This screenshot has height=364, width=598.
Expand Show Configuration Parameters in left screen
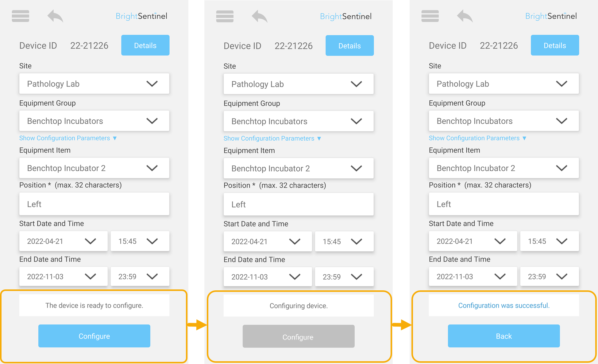(x=68, y=138)
